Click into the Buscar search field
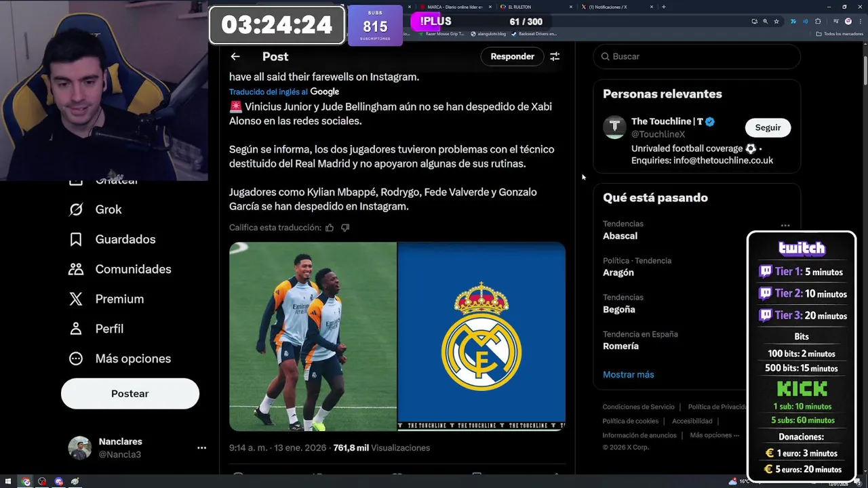868x488 pixels. (697, 56)
